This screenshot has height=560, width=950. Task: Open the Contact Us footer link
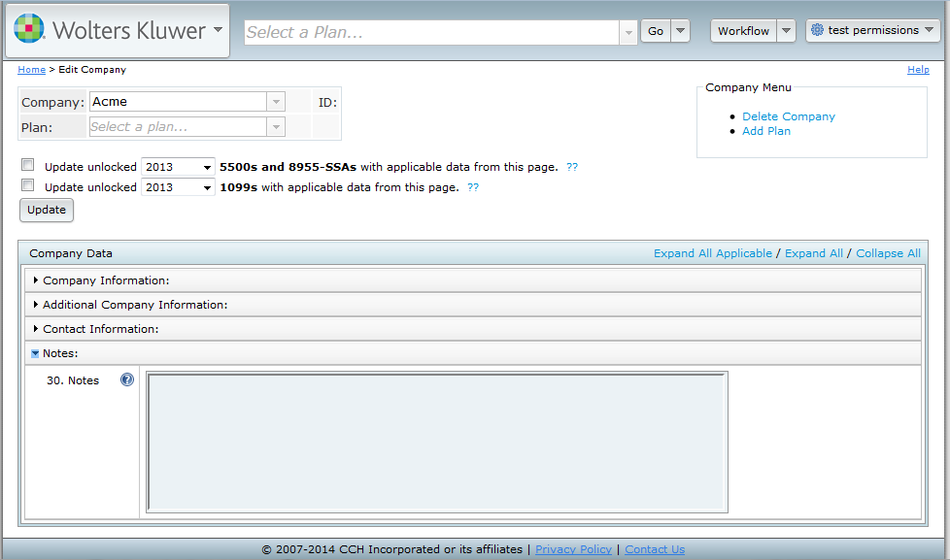(655, 549)
